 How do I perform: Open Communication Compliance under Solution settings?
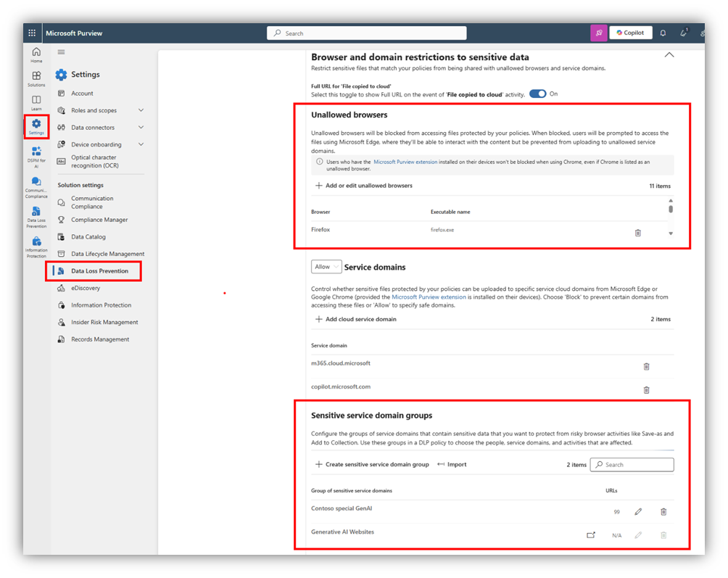pyautogui.click(x=92, y=202)
